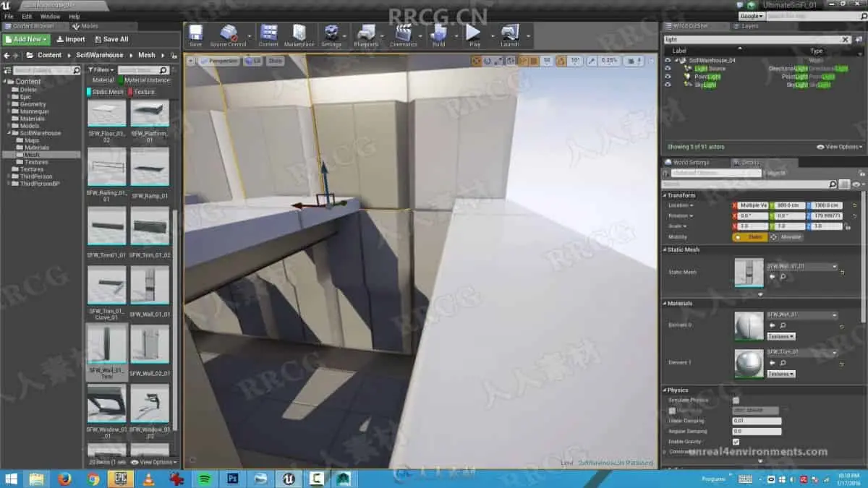Uncheck the Enable Gravity checkbox
Viewport: 868px width, 488px height.
click(x=736, y=442)
